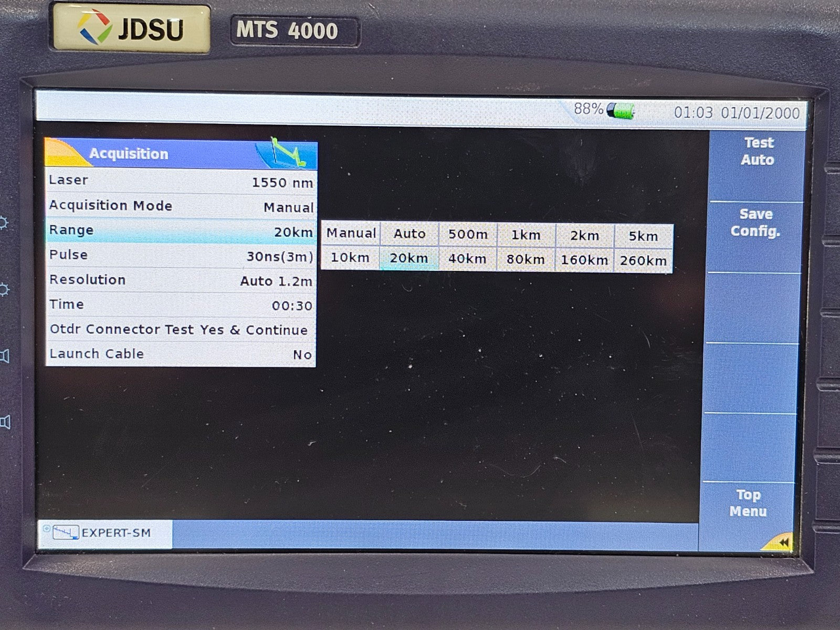
Task: Open the Top Menu
Action: pos(748,503)
